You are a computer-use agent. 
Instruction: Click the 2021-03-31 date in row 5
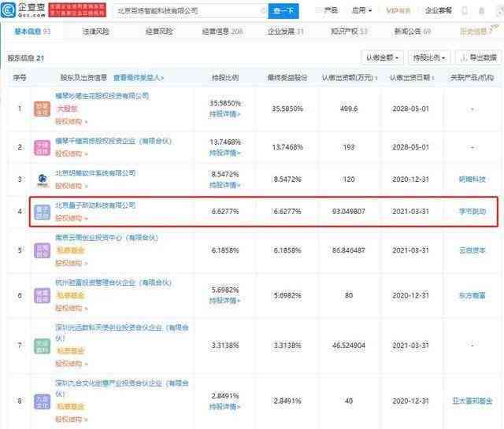(x=410, y=250)
